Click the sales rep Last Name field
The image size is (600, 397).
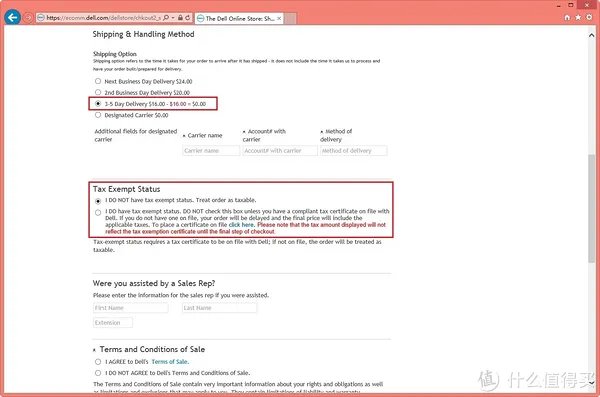(219, 308)
